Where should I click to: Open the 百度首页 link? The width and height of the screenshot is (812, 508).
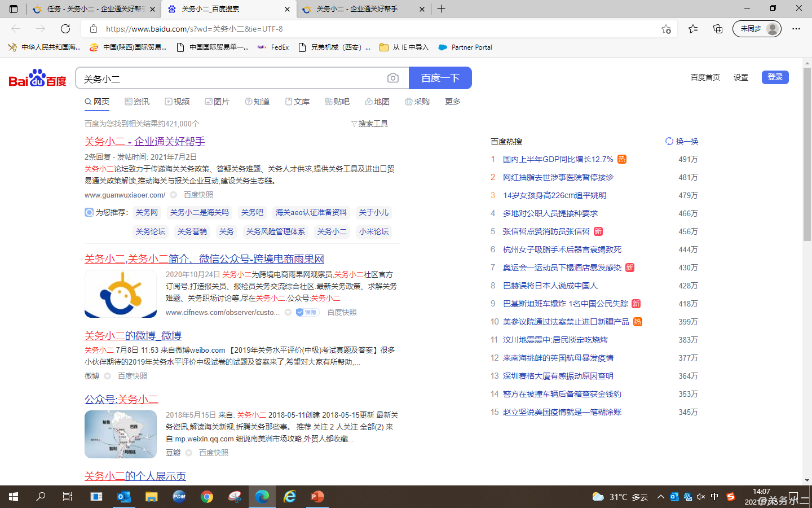(705, 77)
